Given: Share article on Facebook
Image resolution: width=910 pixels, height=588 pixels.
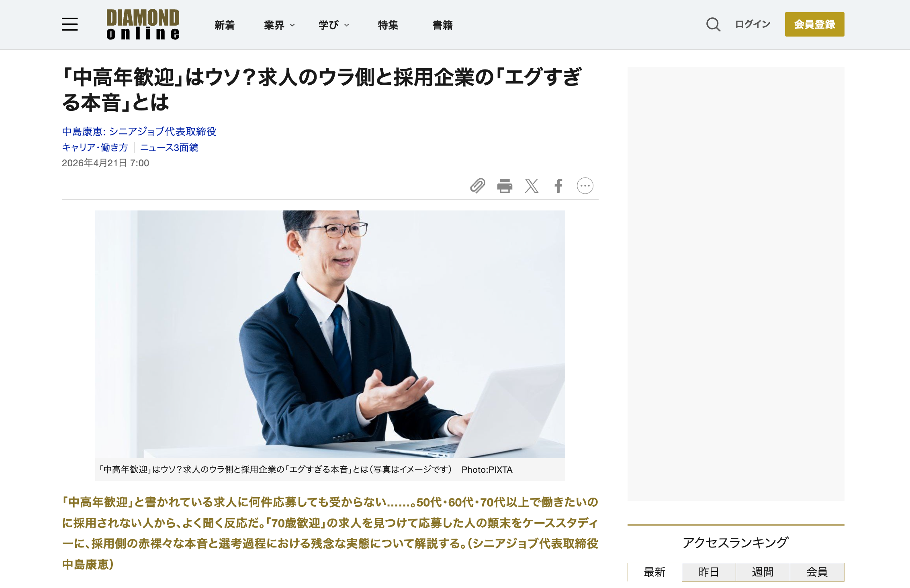Looking at the screenshot, I should coord(558,186).
